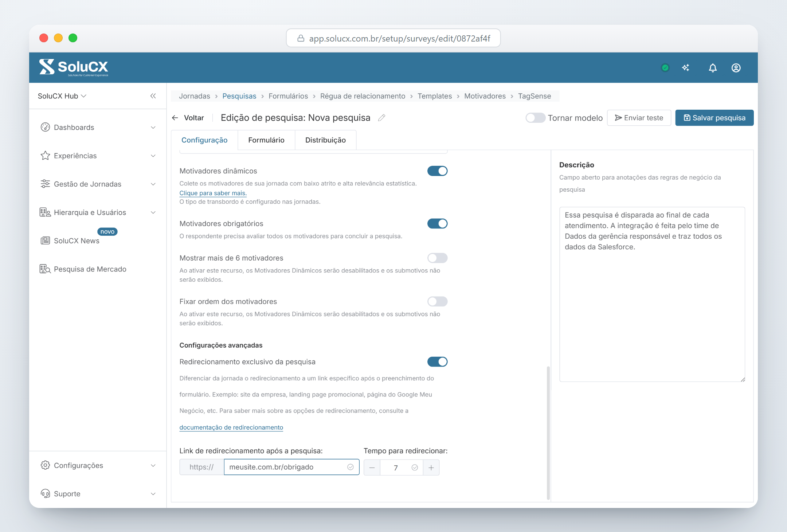Click the Experiências star icon
The height and width of the screenshot is (532, 787).
pyautogui.click(x=45, y=156)
